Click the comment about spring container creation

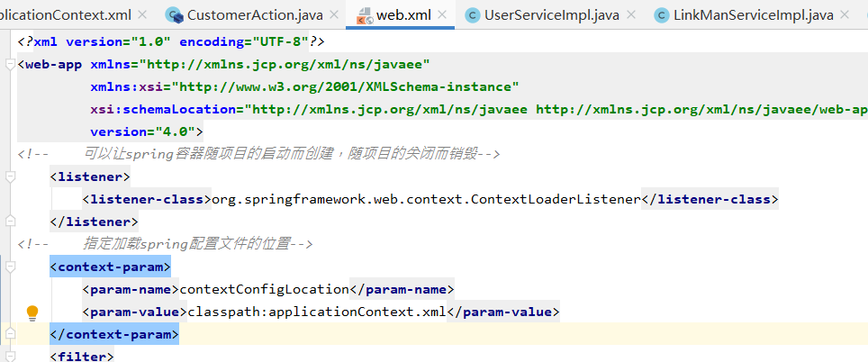point(259,154)
